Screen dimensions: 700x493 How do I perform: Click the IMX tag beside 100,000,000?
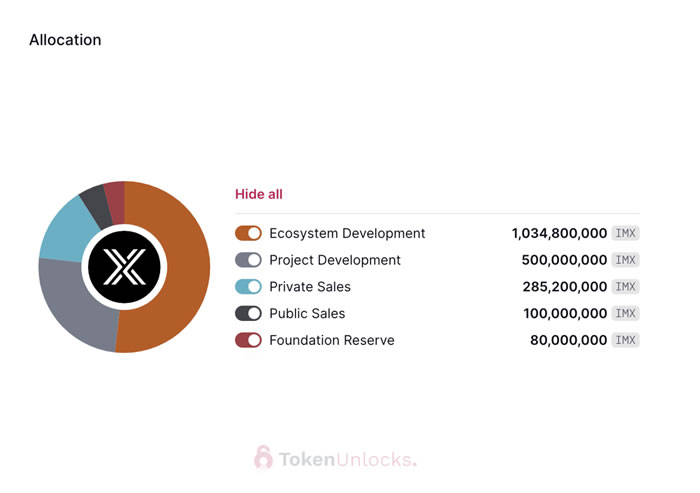point(625,313)
